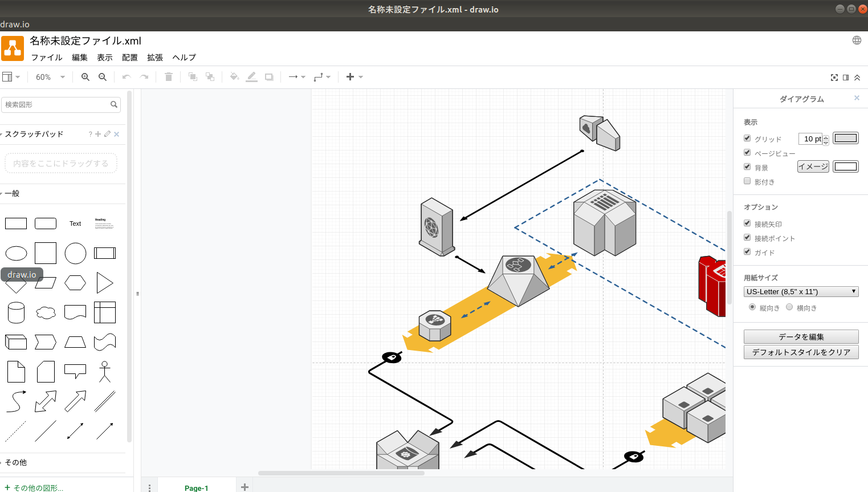The image size is (868, 492).
Task: Click the 背景 background color swatch
Action: 846,166
